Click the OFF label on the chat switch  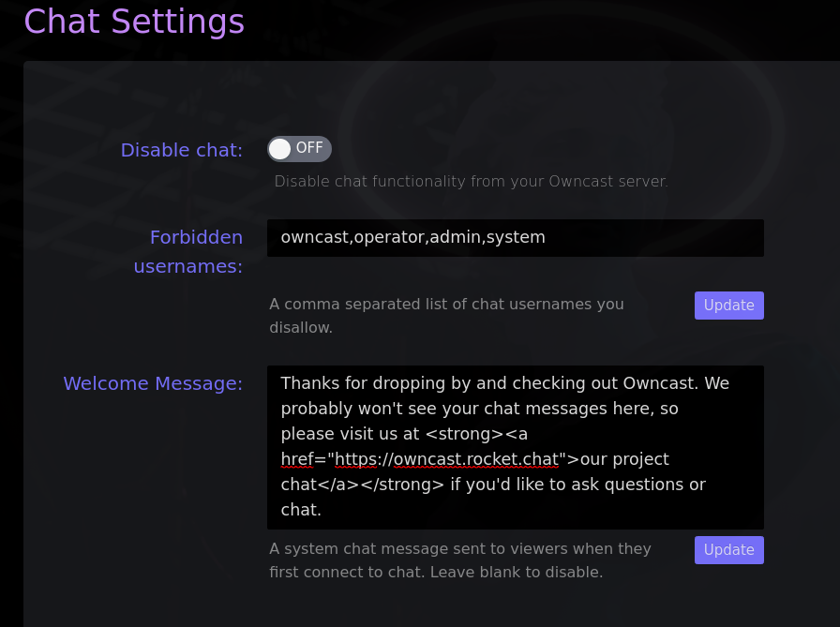tap(309, 148)
